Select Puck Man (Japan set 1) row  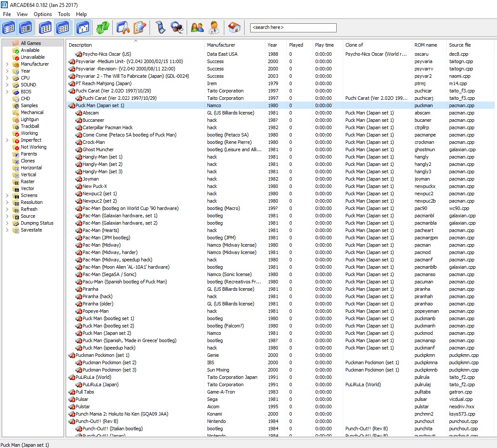point(280,105)
